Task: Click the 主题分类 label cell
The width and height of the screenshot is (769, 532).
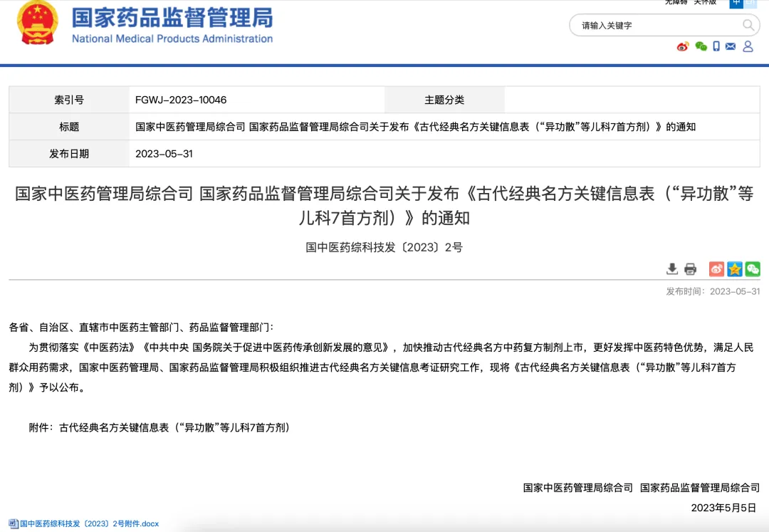Action: 444,100
